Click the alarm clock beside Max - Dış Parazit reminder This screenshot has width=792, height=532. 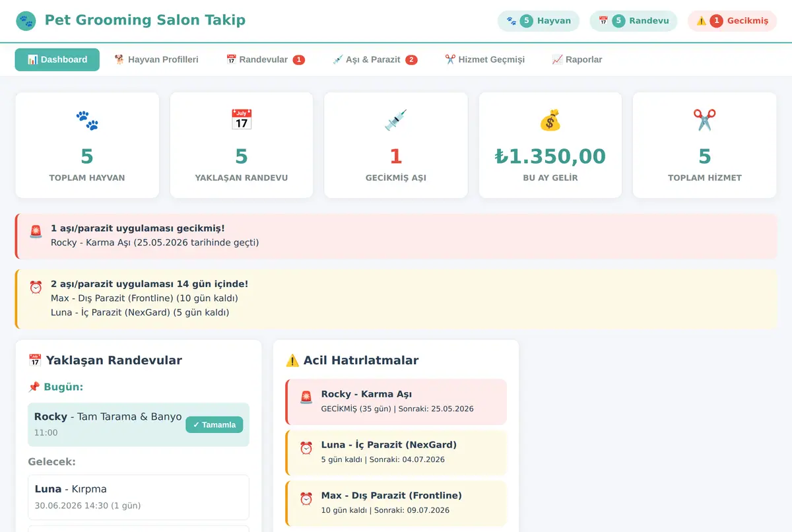point(306,499)
